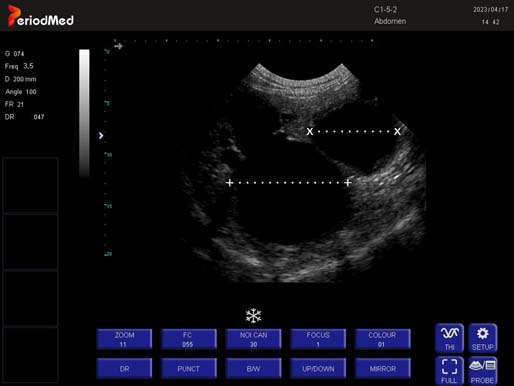Click the 2023/04/17 date
The width and height of the screenshot is (514, 386).
(x=490, y=10)
